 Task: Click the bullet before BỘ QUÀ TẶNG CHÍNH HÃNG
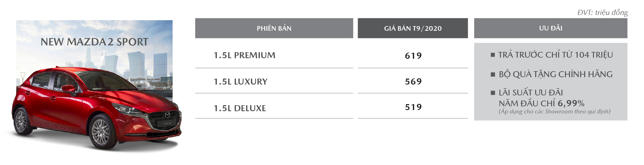(493, 74)
